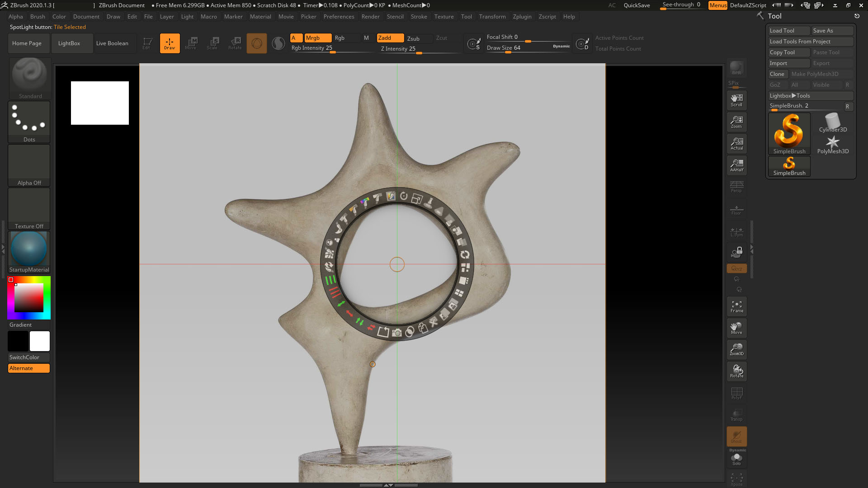This screenshot has height=488, width=868.
Task: Click the AAHalf icon
Action: click(736, 165)
